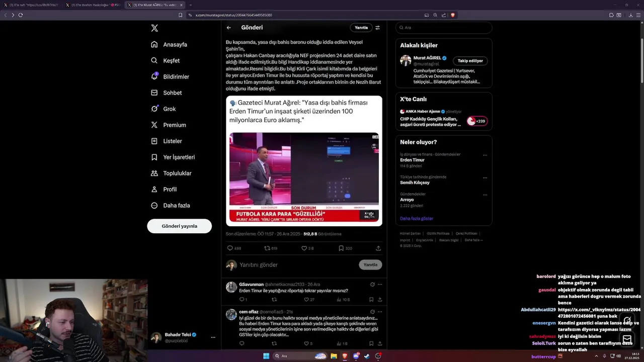Screen dimensions: 644x362
Task: Go back using the Gönderi arrow
Action: point(228,28)
